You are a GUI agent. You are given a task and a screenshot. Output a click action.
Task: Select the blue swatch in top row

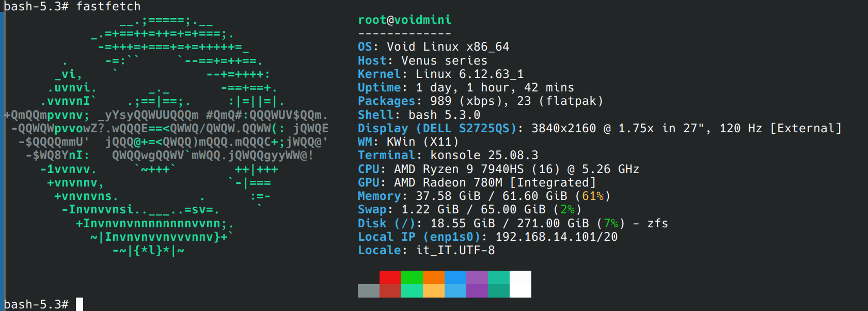coord(455,277)
